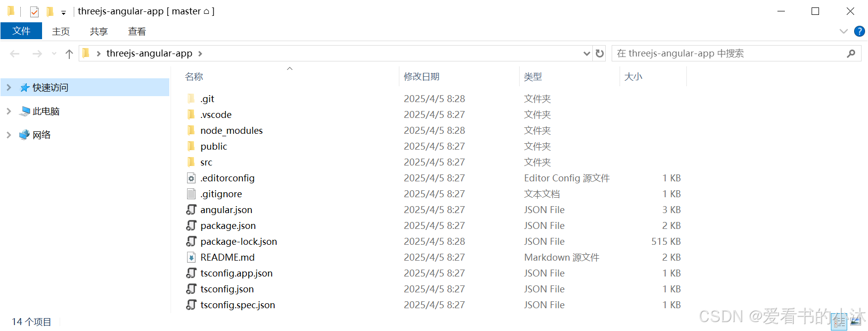The height and width of the screenshot is (331, 868).
Task: Click the .gitignore file icon
Action: (x=191, y=194)
